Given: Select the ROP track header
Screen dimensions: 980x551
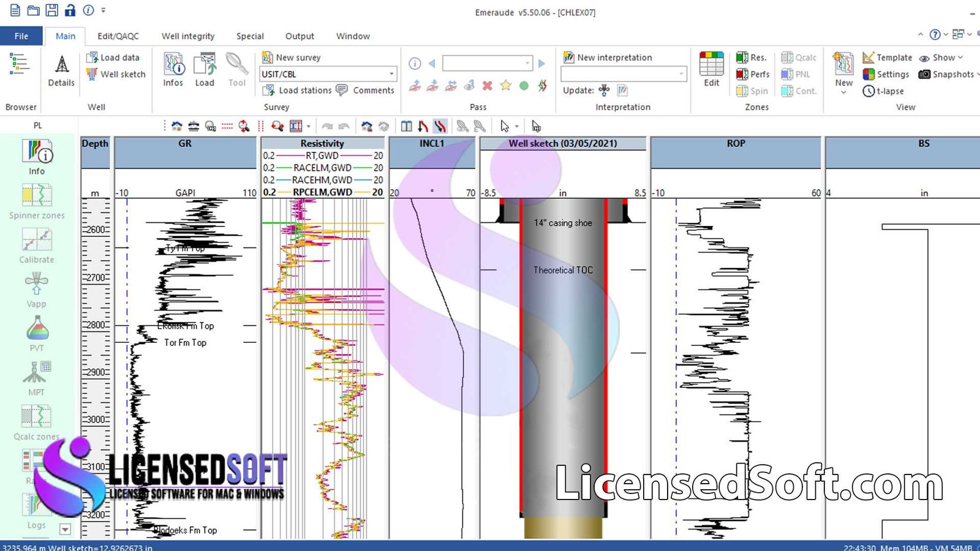Looking at the screenshot, I should click(x=736, y=152).
